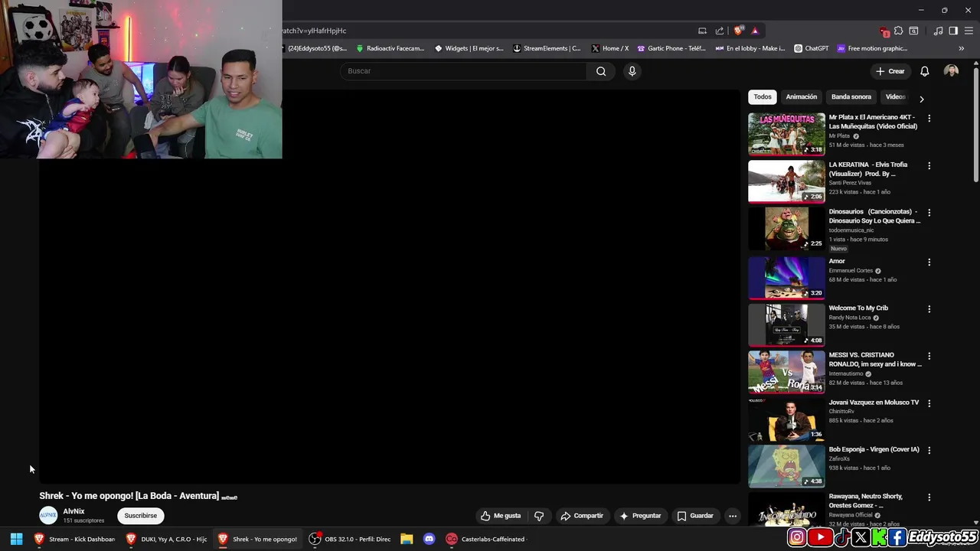Save video with Guardar button

point(695,516)
